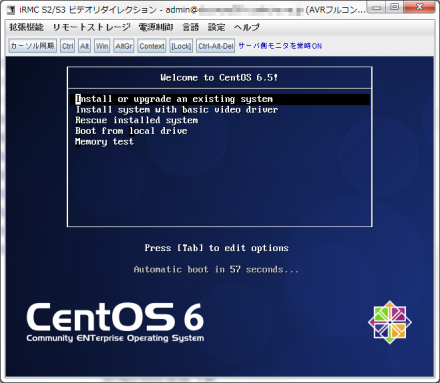Image resolution: width=440 pixels, height=383 pixels.
Task: Open the 設定 menu
Action: pos(217,27)
